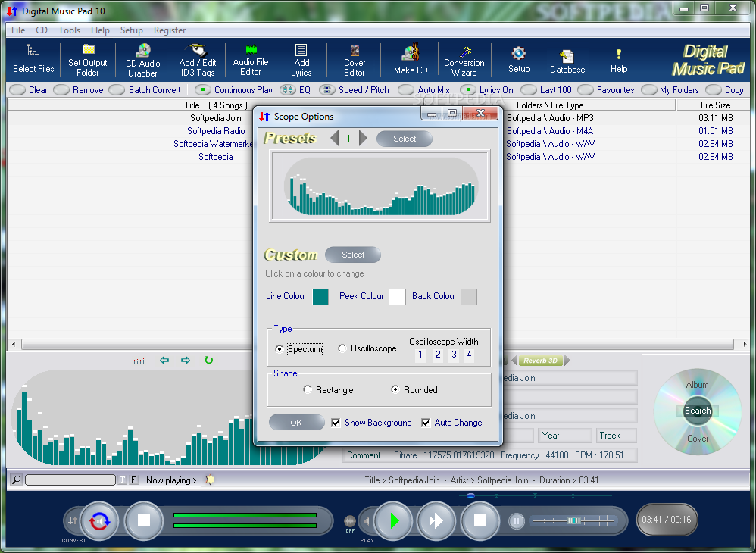Open Setup from the toolbar
Image resolution: width=756 pixels, height=553 pixels.
[x=519, y=59]
